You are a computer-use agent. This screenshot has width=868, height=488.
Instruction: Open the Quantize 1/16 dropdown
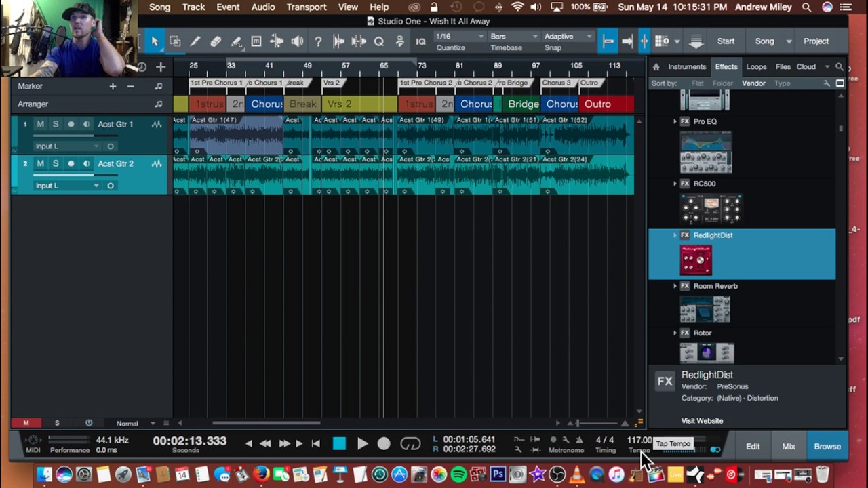[x=460, y=37]
